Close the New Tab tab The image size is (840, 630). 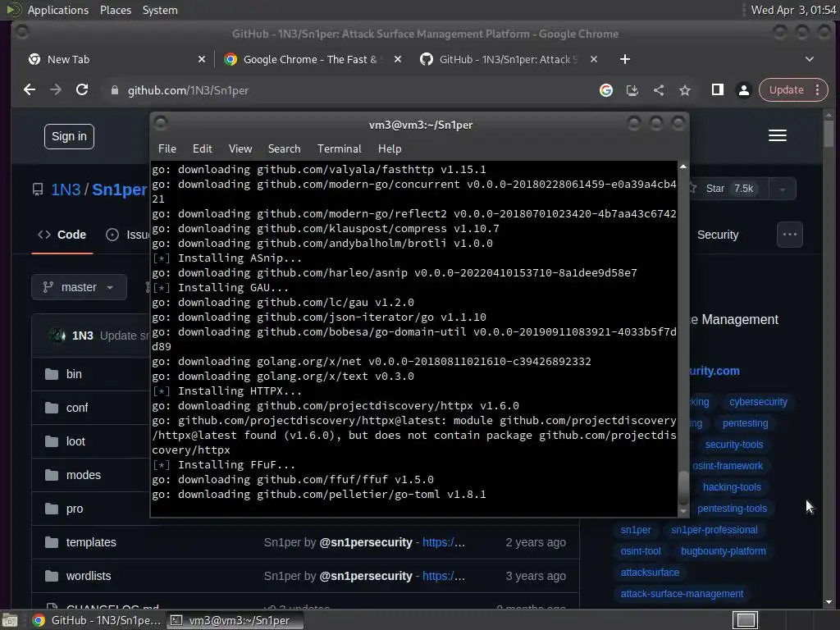[x=202, y=59]
